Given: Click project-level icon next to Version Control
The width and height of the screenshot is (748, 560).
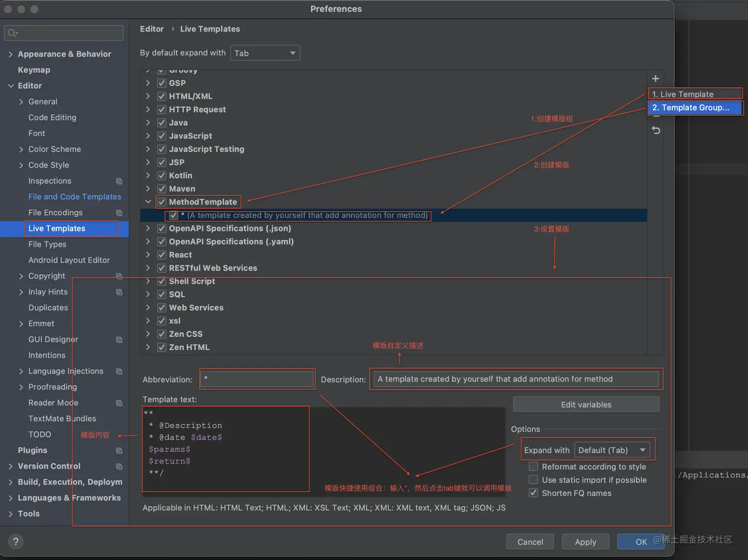Looking at the screenshot, I should [119, 466].
